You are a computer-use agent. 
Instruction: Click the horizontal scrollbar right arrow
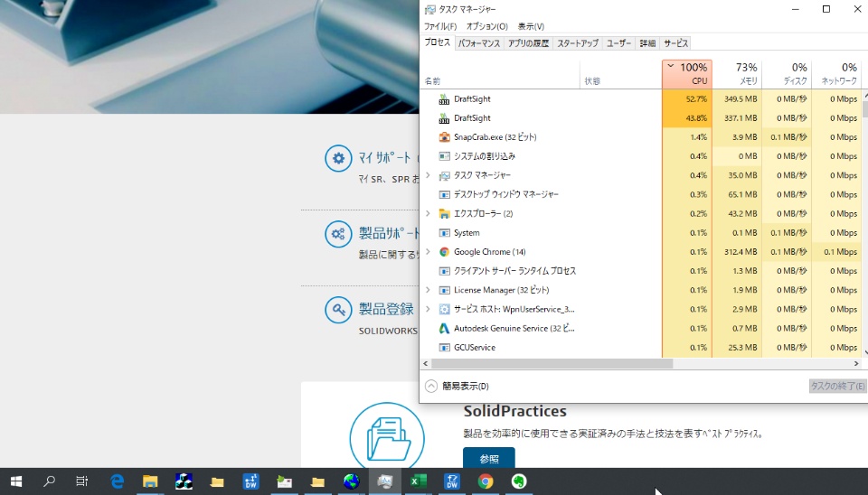(x=856, y=363)
